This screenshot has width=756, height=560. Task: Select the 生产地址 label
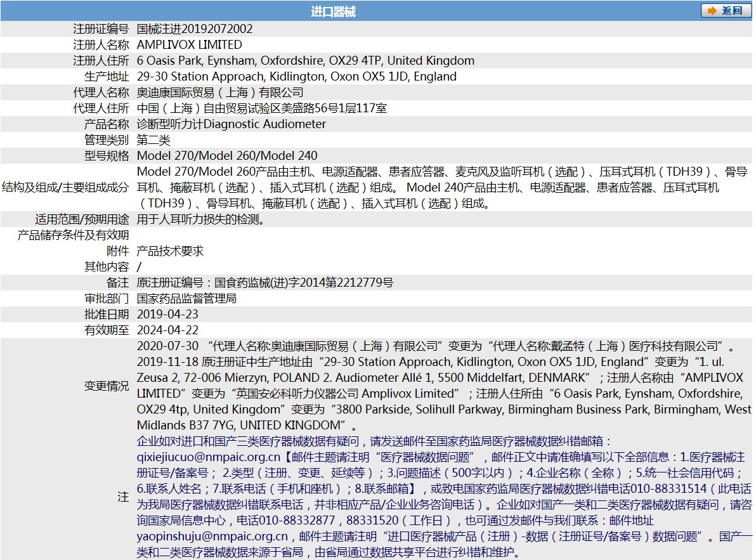107,77
